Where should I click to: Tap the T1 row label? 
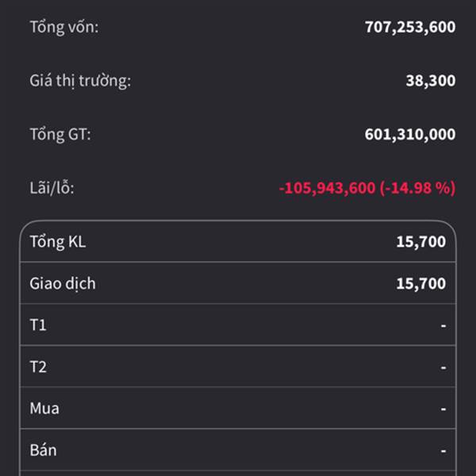38,325
